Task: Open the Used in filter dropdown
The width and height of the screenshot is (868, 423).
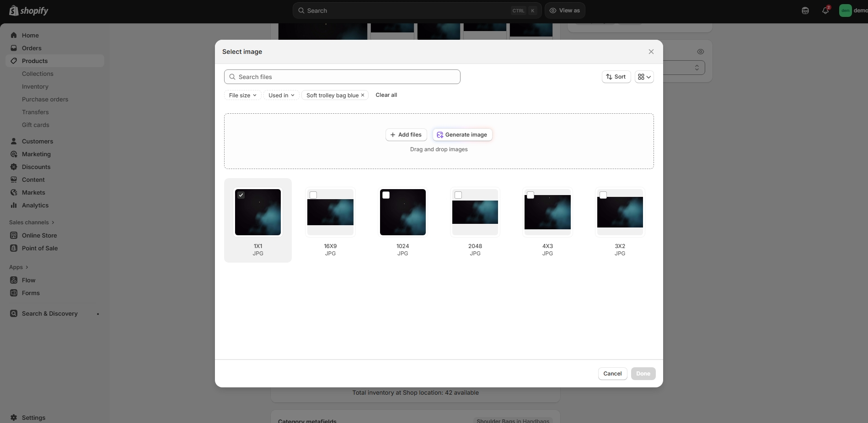Action: [x=281, y=95]
